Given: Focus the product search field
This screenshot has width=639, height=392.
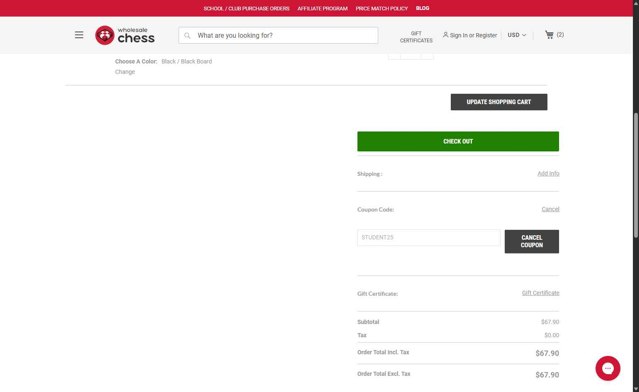Looking at the screenshot, I should [278, 35].
